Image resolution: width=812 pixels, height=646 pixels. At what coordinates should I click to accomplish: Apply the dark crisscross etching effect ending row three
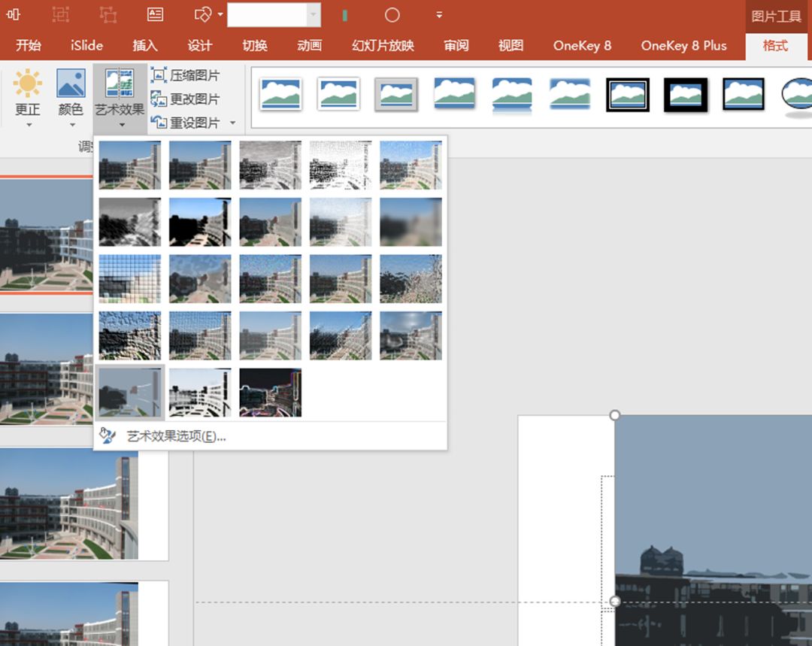(x=411, y=279)
